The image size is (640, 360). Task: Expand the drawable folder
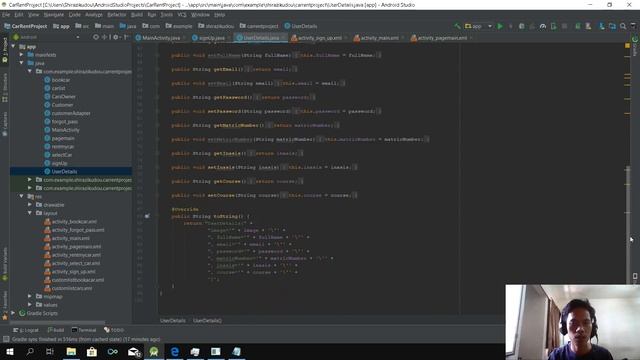30,204
